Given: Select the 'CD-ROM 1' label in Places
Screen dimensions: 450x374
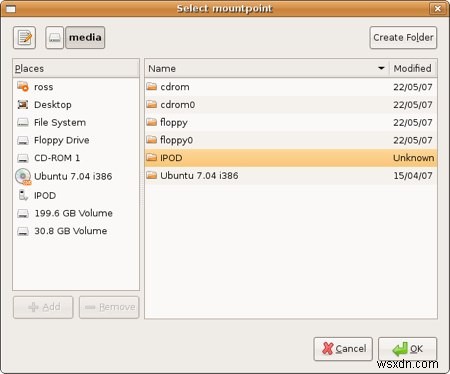Looking at the screenshot, I should click(57, 158).
